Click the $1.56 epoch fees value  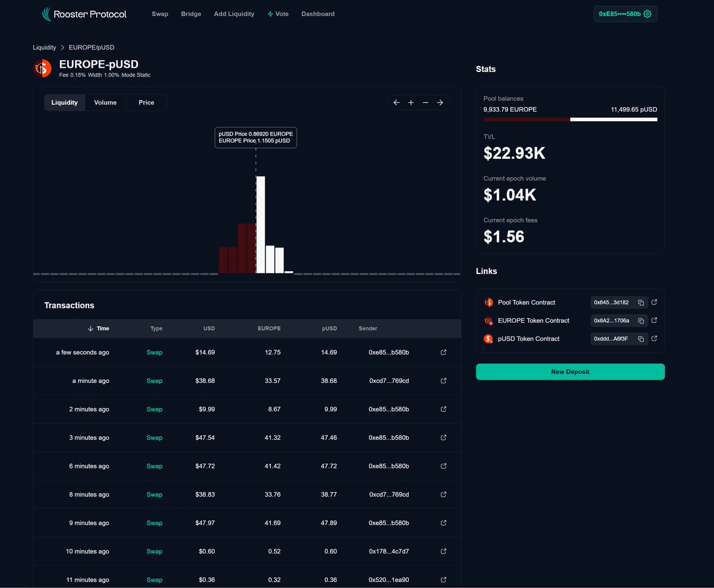tap(504, 237)
